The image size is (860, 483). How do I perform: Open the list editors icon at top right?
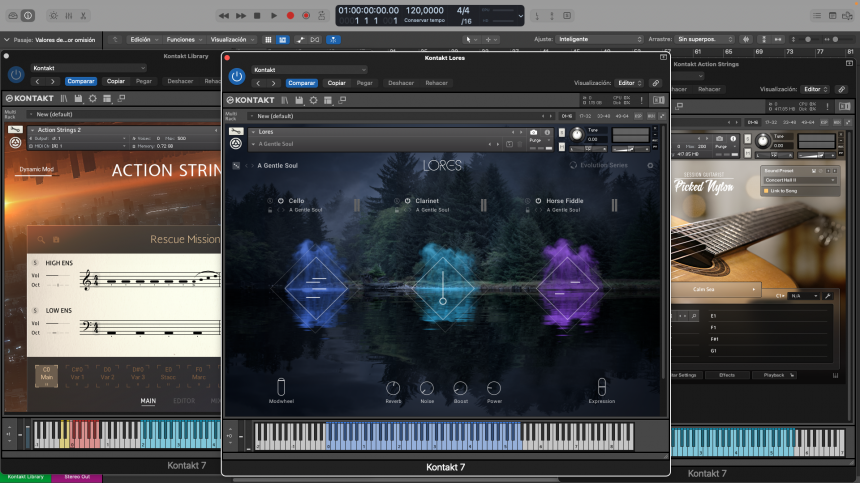(817, 16)
